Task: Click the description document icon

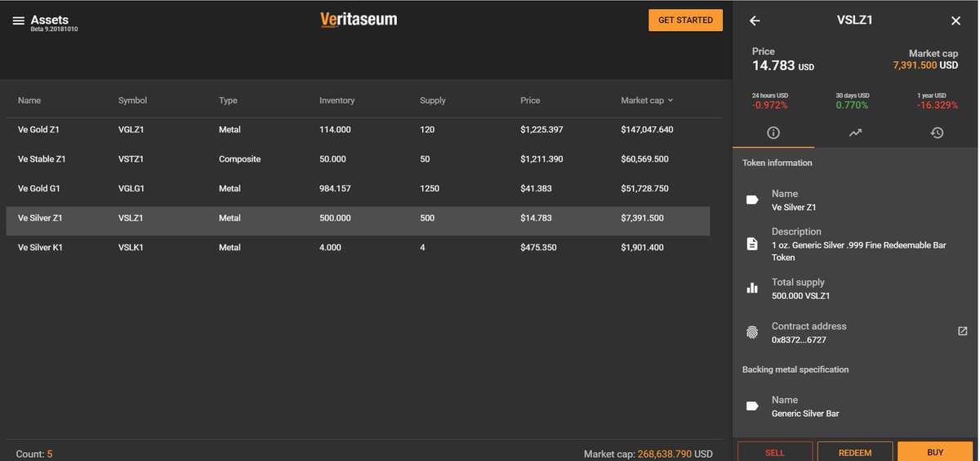Action: coord(752,244)
